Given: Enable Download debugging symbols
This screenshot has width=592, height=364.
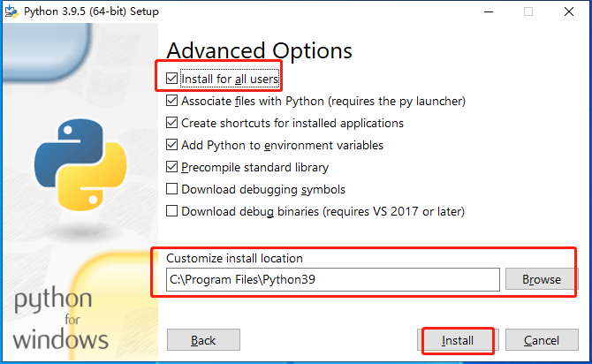Looking at the screenshot, I should click(172, 189).
